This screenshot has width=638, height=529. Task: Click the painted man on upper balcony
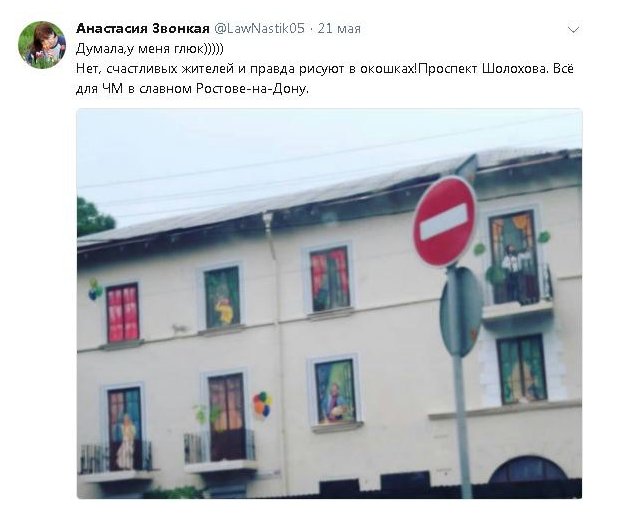515,273
